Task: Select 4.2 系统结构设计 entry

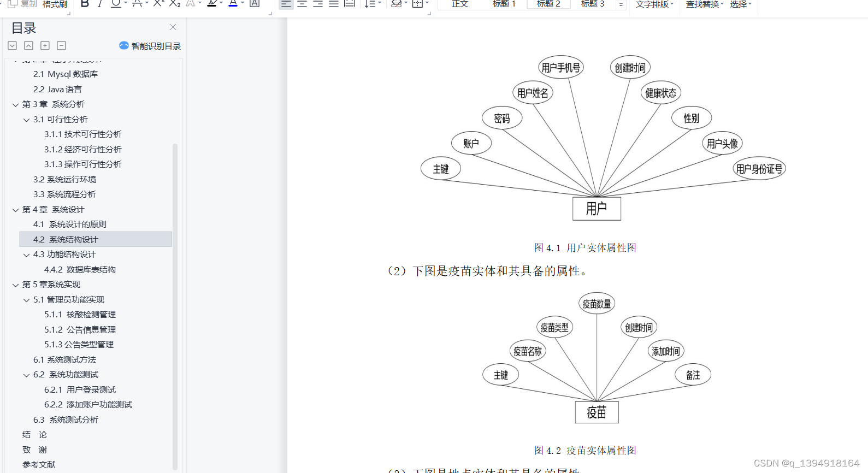Action: (x=96, y=239)
